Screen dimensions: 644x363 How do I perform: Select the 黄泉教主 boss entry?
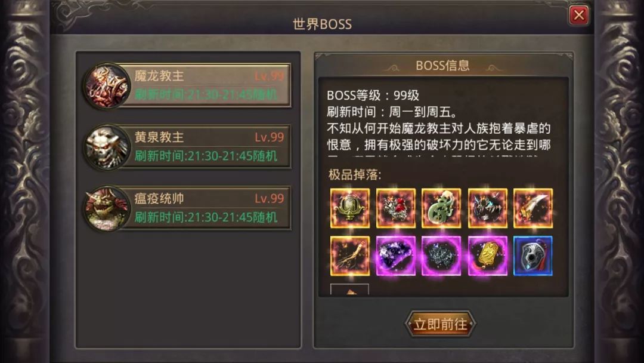pos(187,147)
